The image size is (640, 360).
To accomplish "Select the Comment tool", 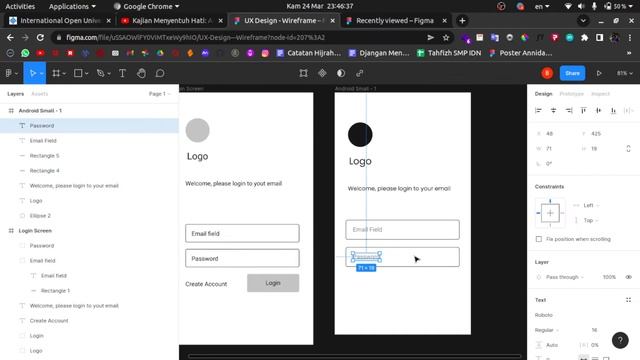I will pos(160,73).
